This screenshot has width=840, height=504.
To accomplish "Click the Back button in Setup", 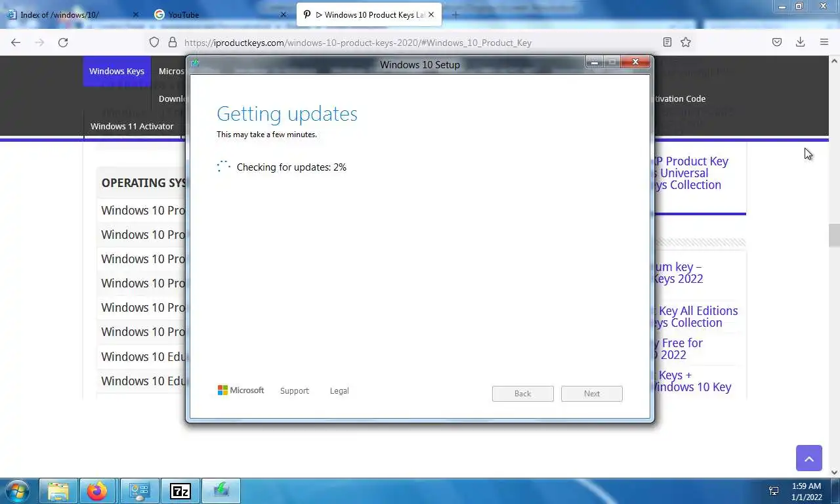I will pos(522,393).
